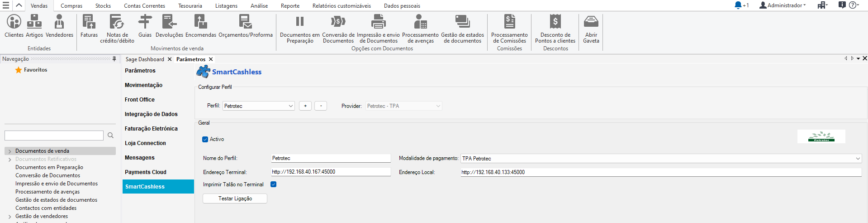
Task: Select the Loja Connection section
Action: point(158,143)
